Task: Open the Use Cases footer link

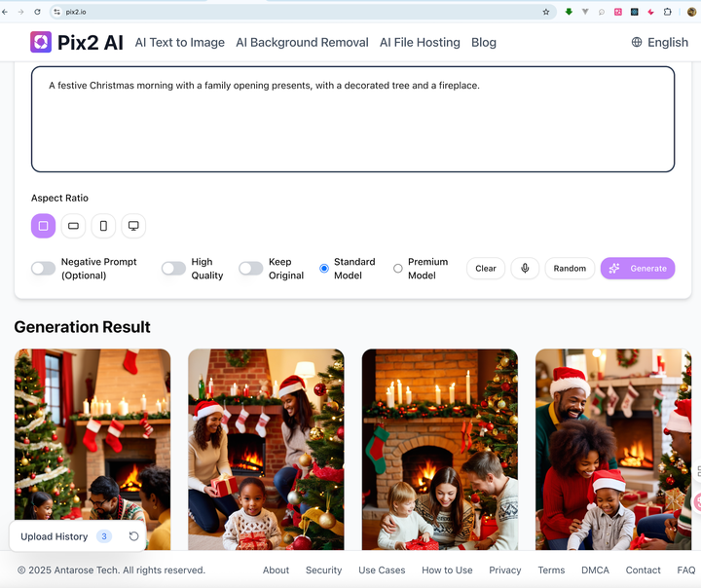Action: (382, 570)
